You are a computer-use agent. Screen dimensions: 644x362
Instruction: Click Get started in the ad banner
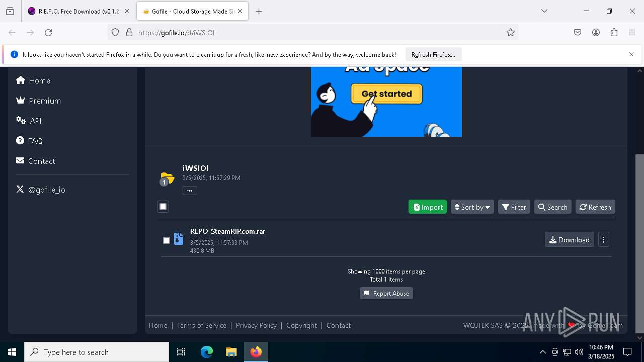click(x=386, y=94)
